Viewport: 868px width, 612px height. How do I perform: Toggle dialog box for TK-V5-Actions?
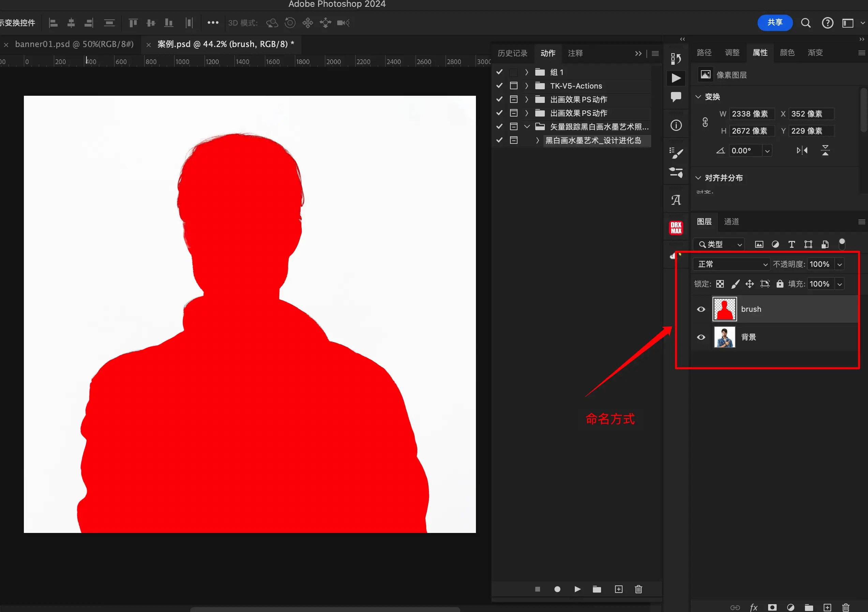[x=513, y=86]
